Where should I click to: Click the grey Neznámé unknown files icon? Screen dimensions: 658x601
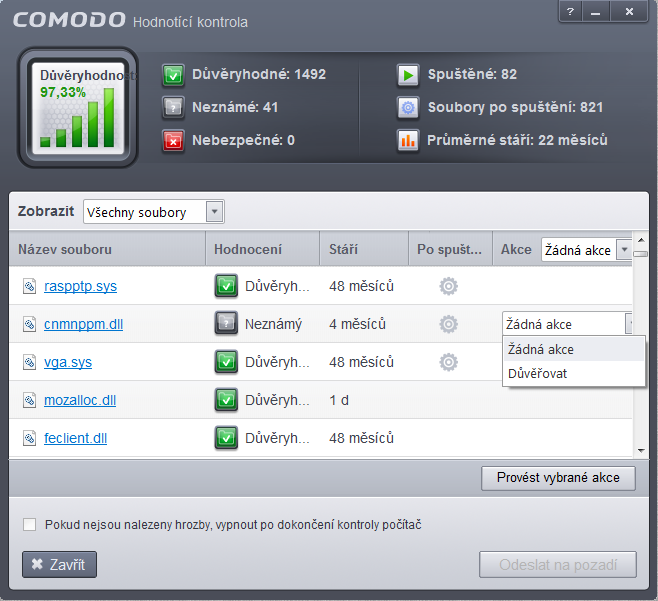pyautogui.click(x=174, y=108)
